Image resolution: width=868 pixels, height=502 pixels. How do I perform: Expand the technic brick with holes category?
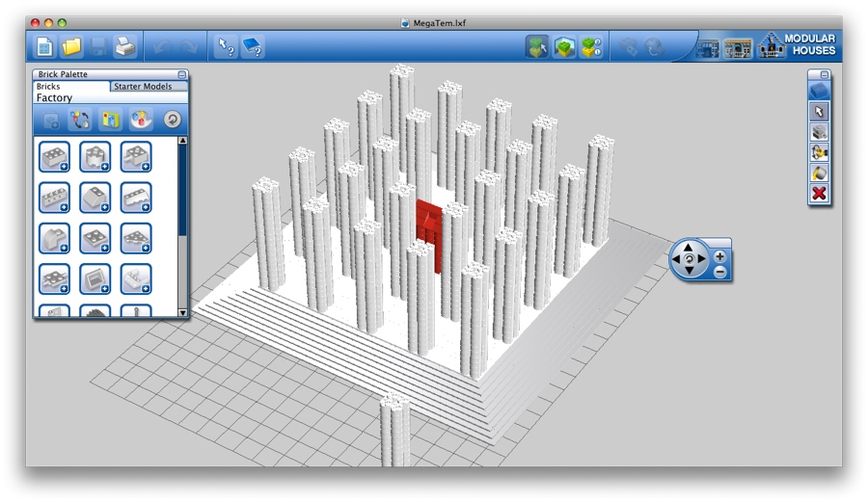pos(54,198)
